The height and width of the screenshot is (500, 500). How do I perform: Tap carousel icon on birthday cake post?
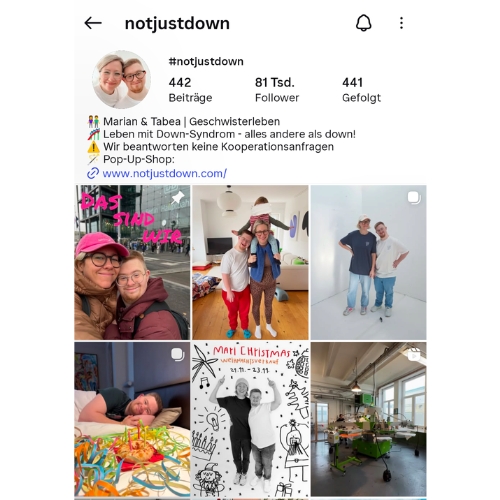tap(178, 354)
